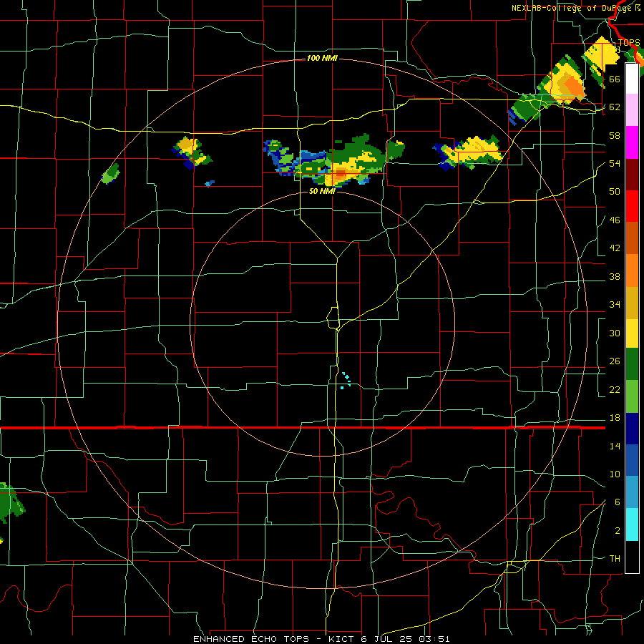This screenshot has width=644, height=644.
Task: Click the "62" legend value
Action: 615,107
